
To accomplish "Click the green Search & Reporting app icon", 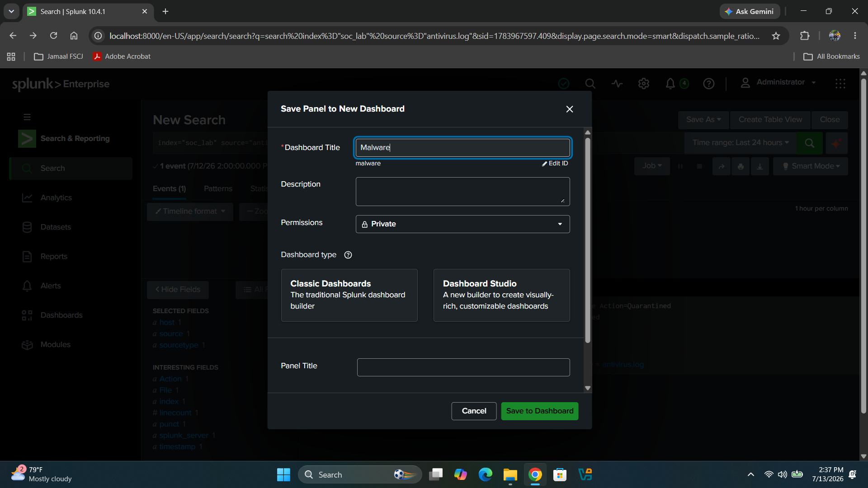I will click(27, 139).
